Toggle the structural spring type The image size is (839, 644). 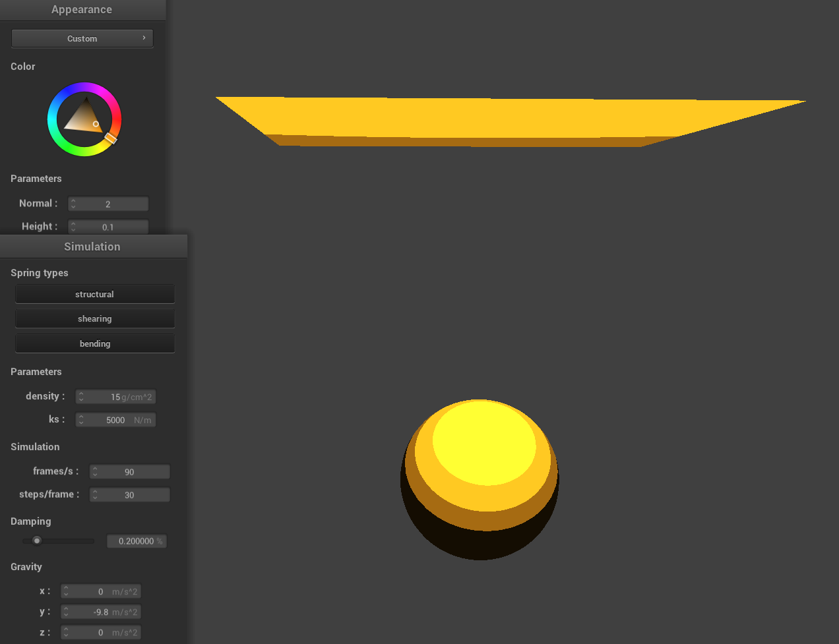pyautogui.click(x=94, y=294)
